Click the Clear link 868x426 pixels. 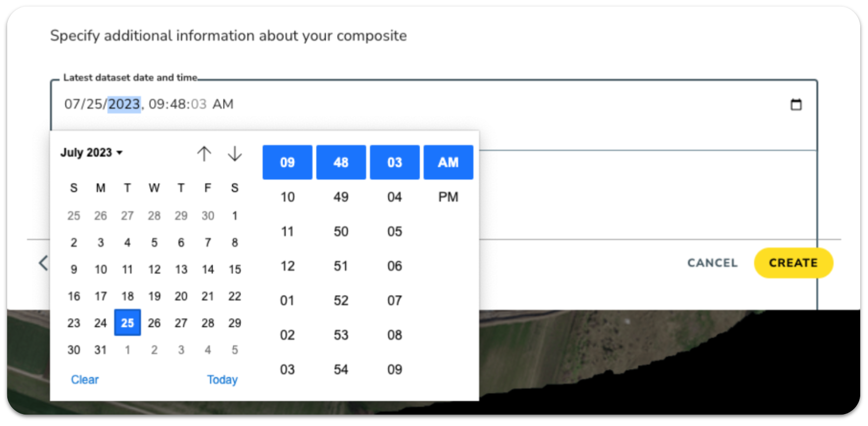click(85, 379)
